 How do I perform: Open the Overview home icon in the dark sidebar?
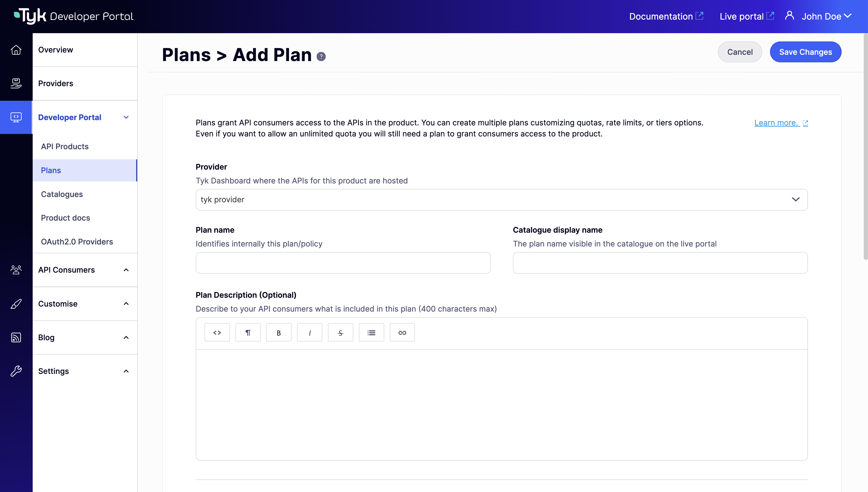(x=16, y=50)
